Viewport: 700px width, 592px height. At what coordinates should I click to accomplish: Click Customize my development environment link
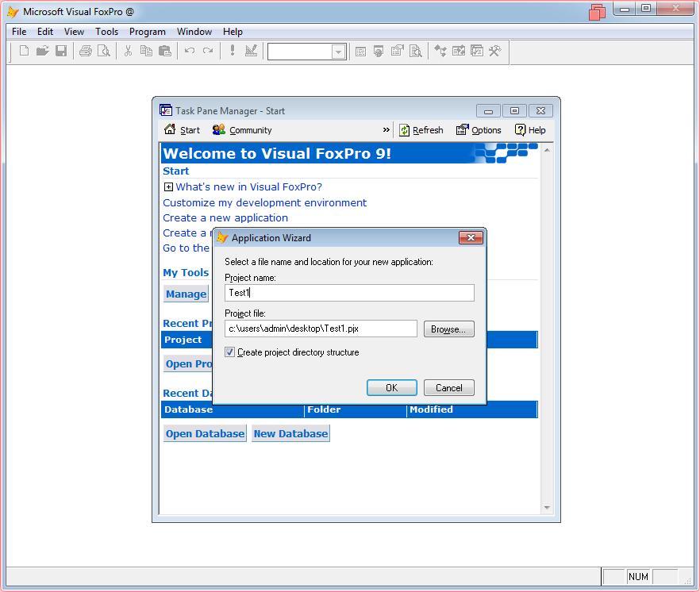[265, 202]
